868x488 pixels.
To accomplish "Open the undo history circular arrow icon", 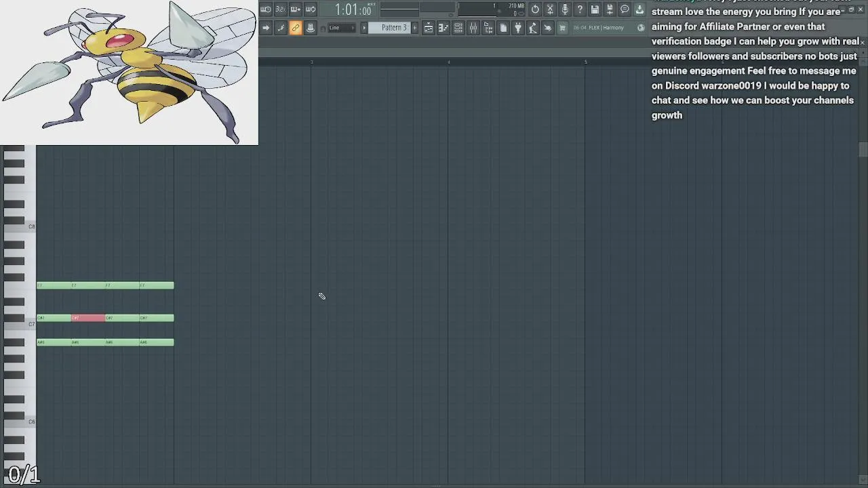I will 535,9.
